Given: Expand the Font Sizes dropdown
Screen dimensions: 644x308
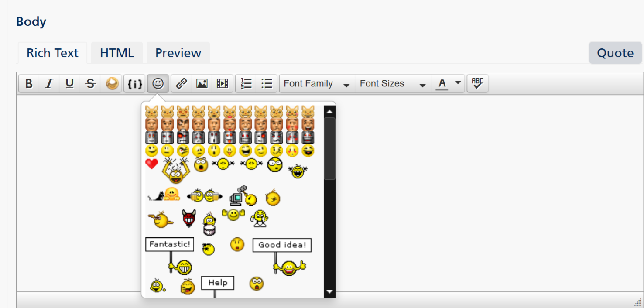Looking at the screenshot, I should pyautogui.click(x=392, y=84).
